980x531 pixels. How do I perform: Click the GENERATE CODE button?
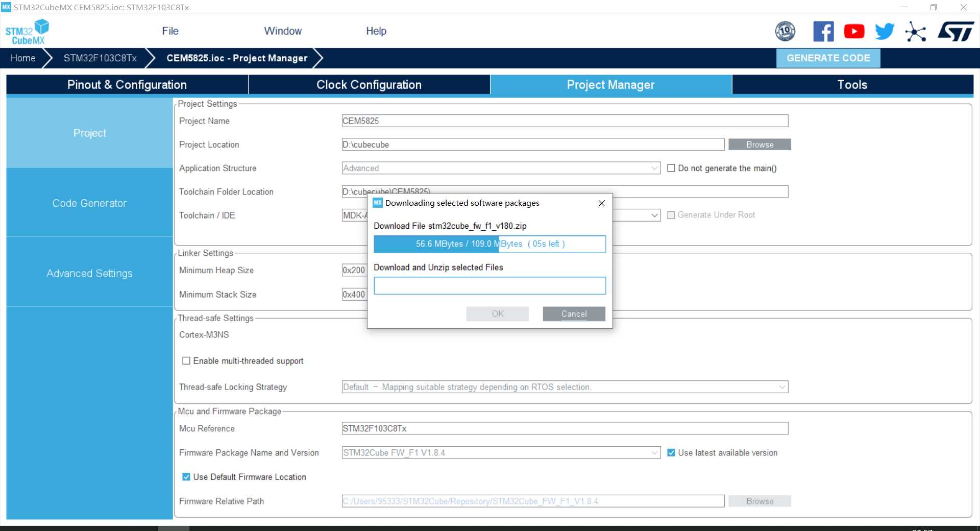(828, 58)
